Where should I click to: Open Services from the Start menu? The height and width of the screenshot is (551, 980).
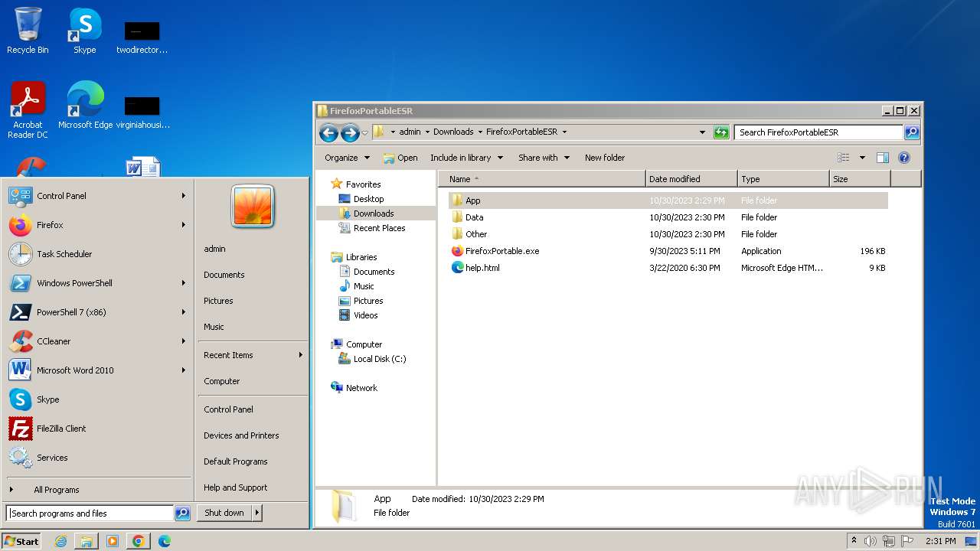[97, 458]
